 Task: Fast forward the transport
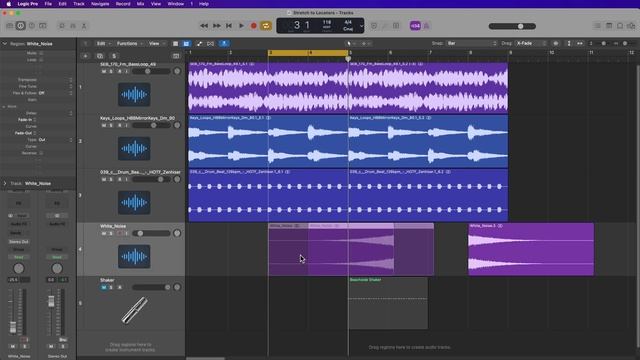point(216,26)
